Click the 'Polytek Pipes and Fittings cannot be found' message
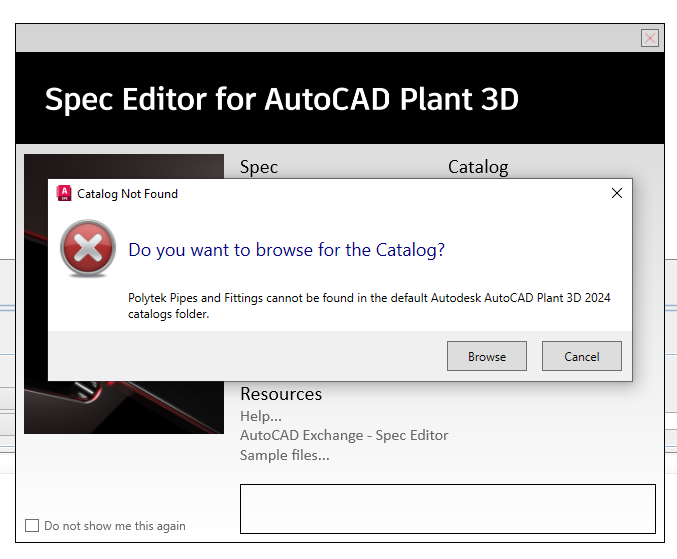 coord(369,306)
